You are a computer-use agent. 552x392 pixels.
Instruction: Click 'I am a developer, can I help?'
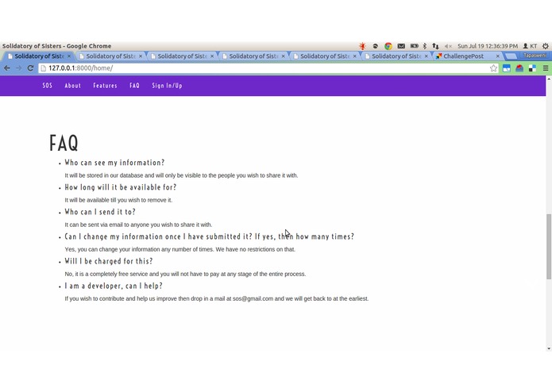(x=114, y=286)
